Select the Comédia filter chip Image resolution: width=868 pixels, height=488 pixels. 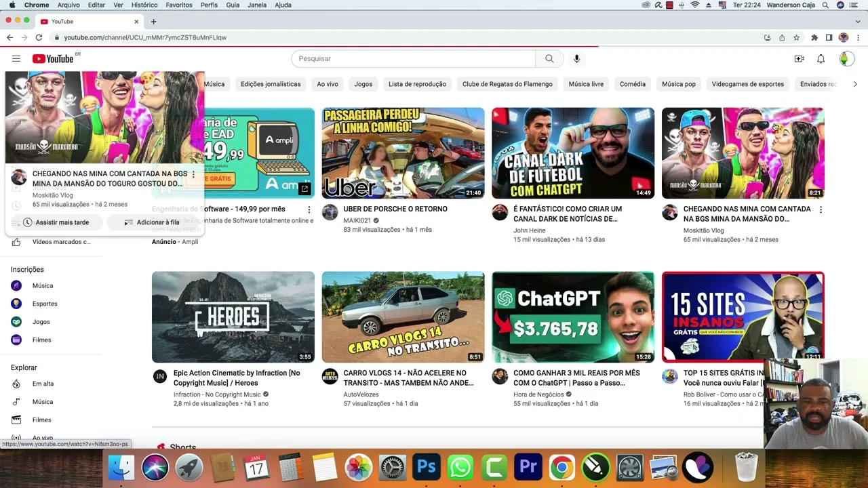[x=632, y=84]
